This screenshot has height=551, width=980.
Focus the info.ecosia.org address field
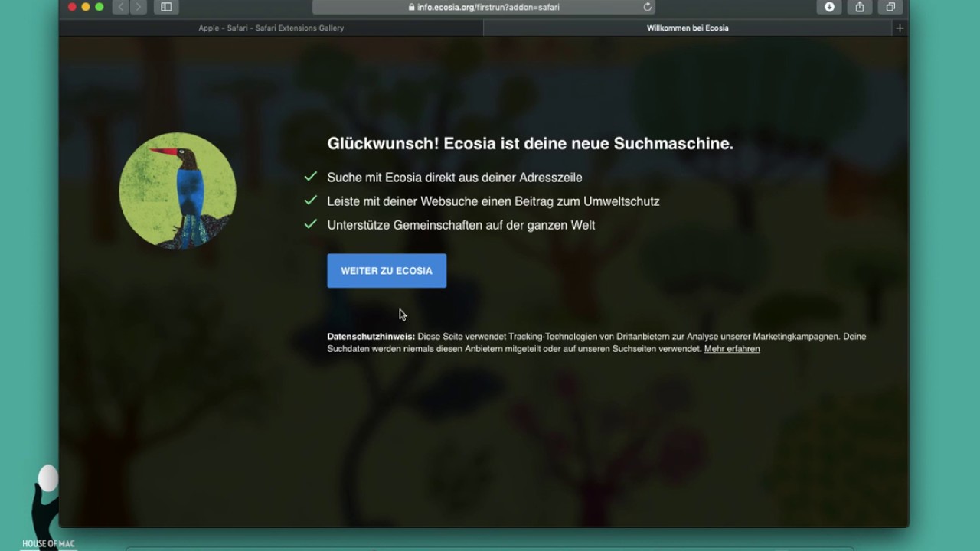click(484, 7)
